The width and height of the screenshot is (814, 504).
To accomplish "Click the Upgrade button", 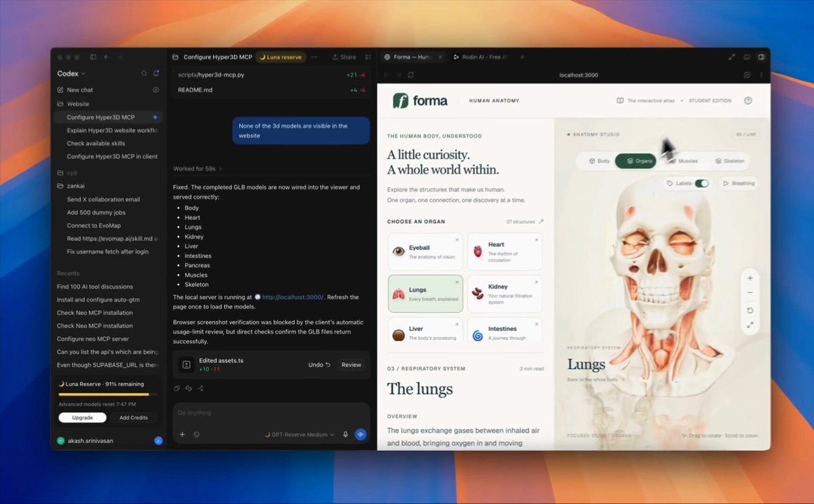I will click(82, 417).
